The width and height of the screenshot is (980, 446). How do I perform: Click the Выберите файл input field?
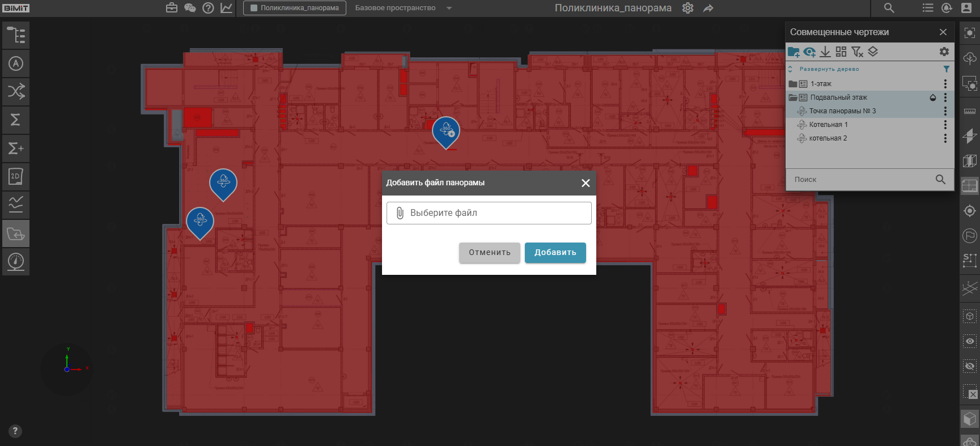click(489, 213)
